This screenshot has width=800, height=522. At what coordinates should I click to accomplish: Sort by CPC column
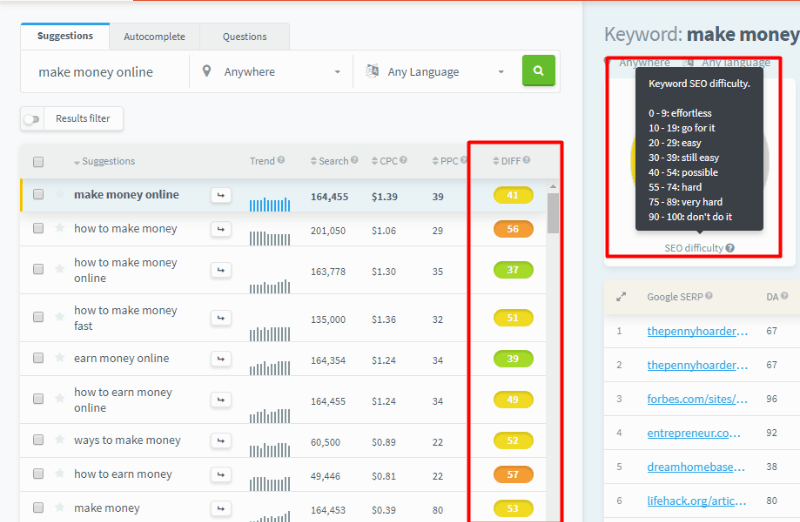click(385, 161)
